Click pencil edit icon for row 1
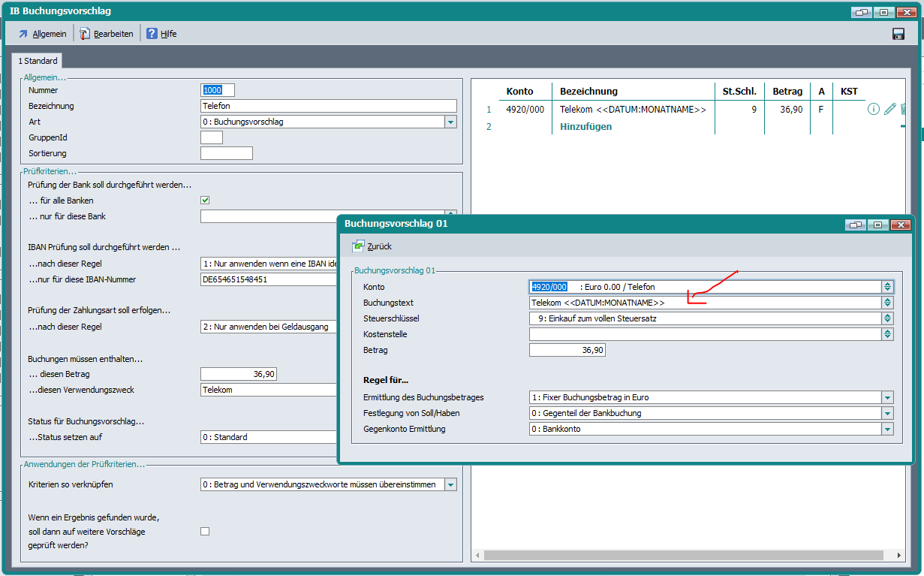 [x=889, y=110]
